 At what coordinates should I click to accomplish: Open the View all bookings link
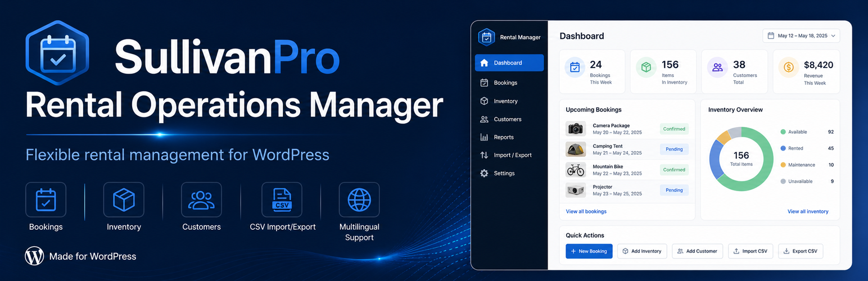pos(586,211)
